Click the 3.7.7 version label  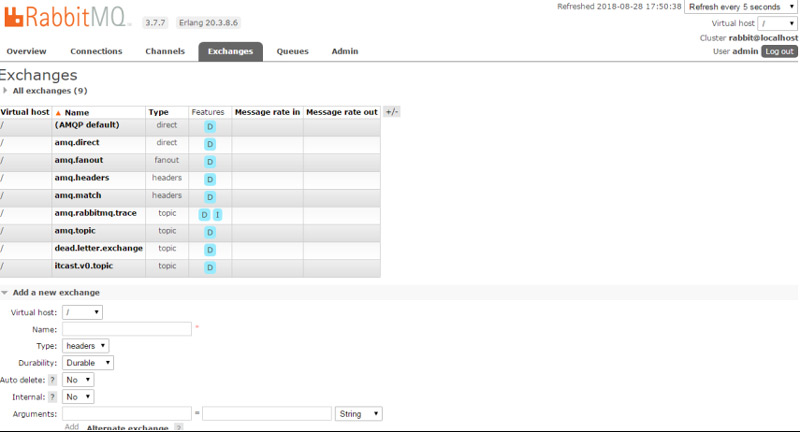pyautogui.click(x=155, y=23)
